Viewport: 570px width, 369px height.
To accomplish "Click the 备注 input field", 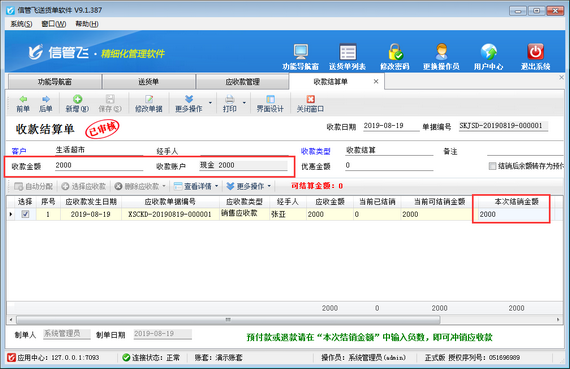I will [x=525, y=150].
